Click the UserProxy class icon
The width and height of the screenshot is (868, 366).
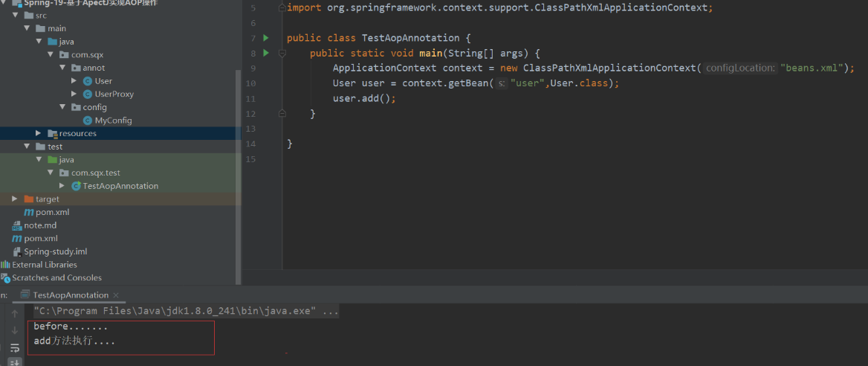(x=88, y=94)
